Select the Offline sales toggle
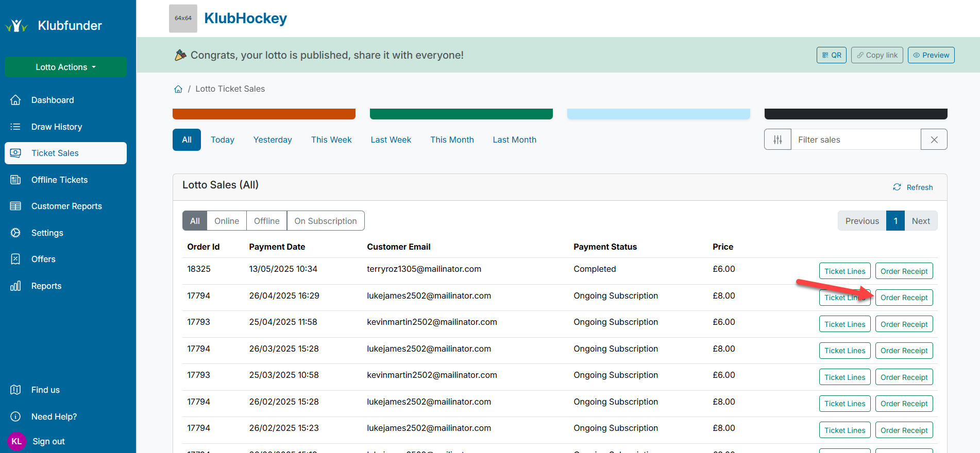 point(266,221)
